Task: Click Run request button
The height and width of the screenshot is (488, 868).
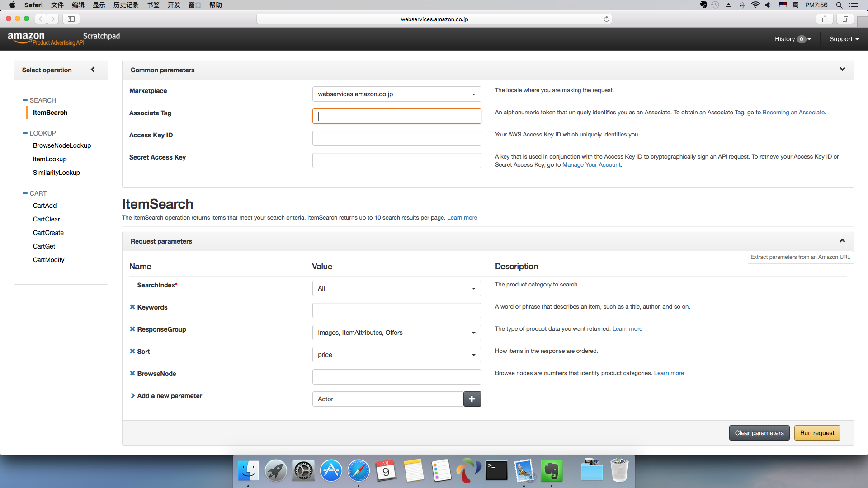Action: 817,433
